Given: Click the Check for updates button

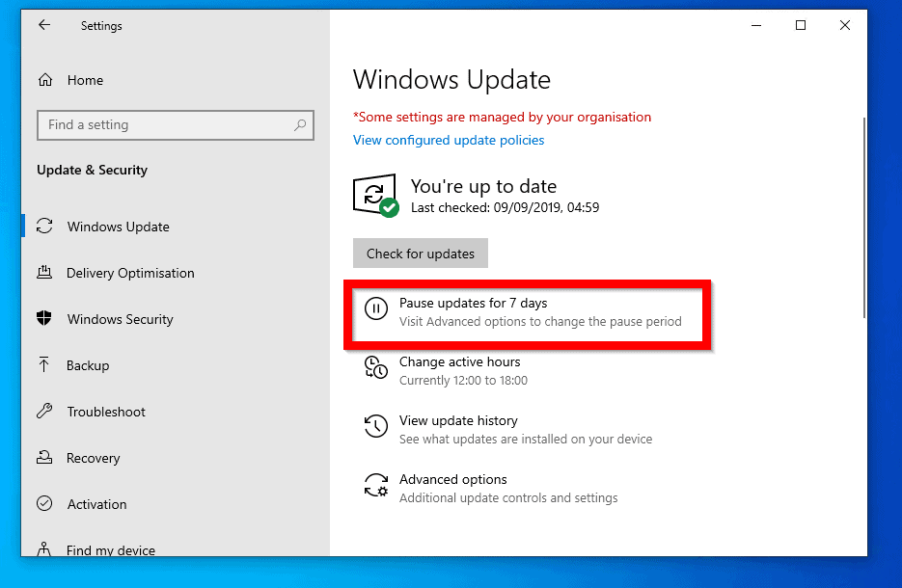Looking at the screenshot, I should point(421,253).
